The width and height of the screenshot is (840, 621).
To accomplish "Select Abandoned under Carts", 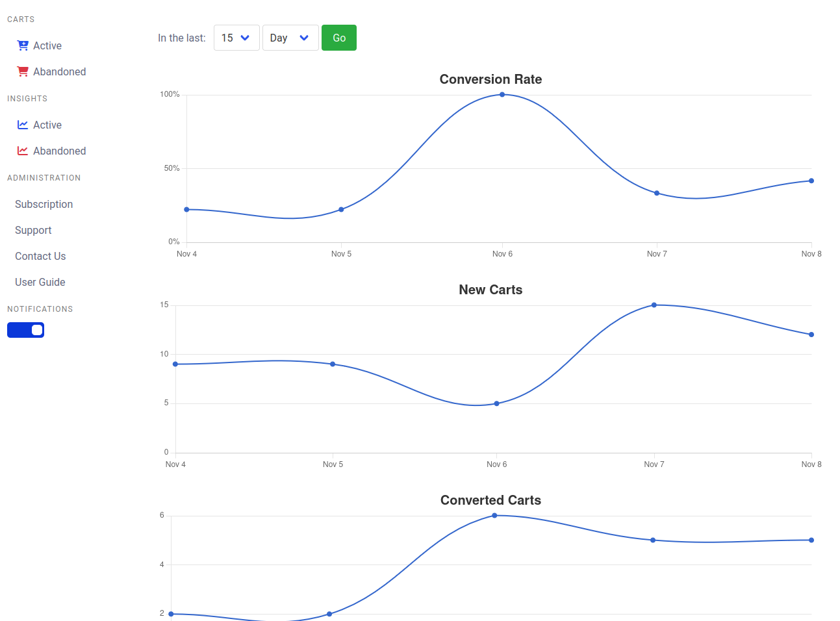I will (x=59, y=71).
